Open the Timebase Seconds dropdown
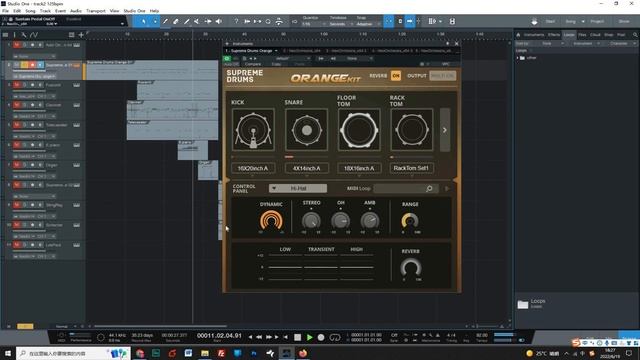640x360 pixels. click(341, 24)
